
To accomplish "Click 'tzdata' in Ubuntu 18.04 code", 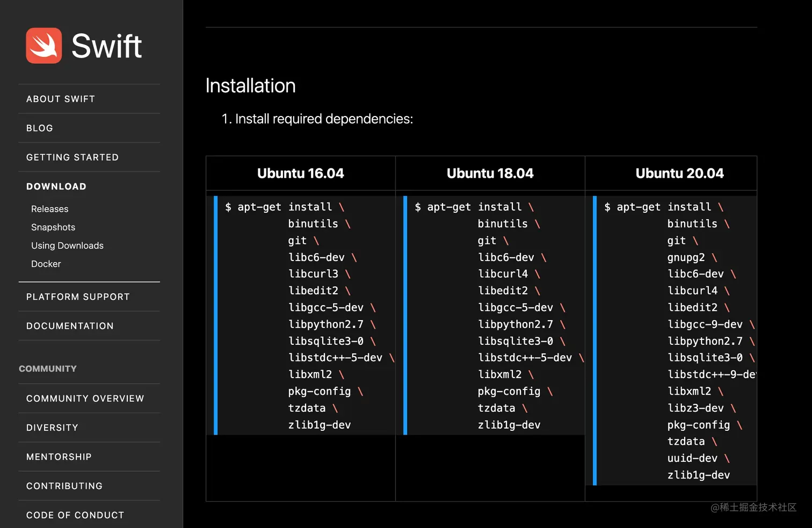I will click(497, 408).
